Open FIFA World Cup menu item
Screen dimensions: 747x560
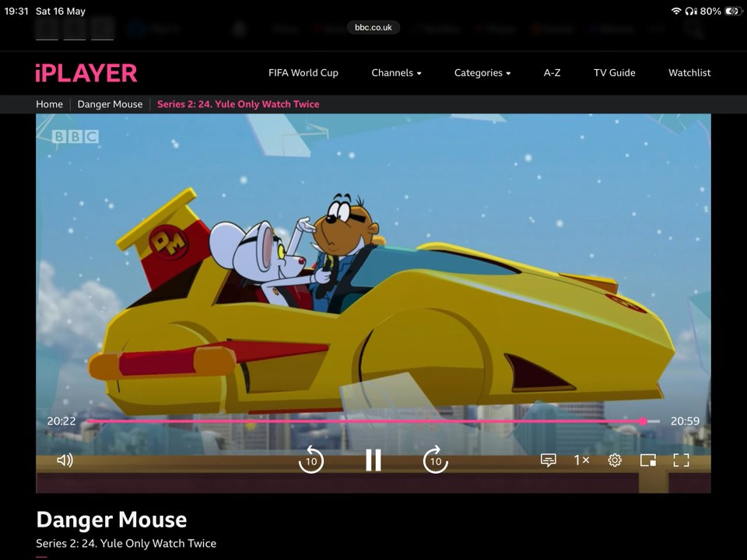coord(303,73)
